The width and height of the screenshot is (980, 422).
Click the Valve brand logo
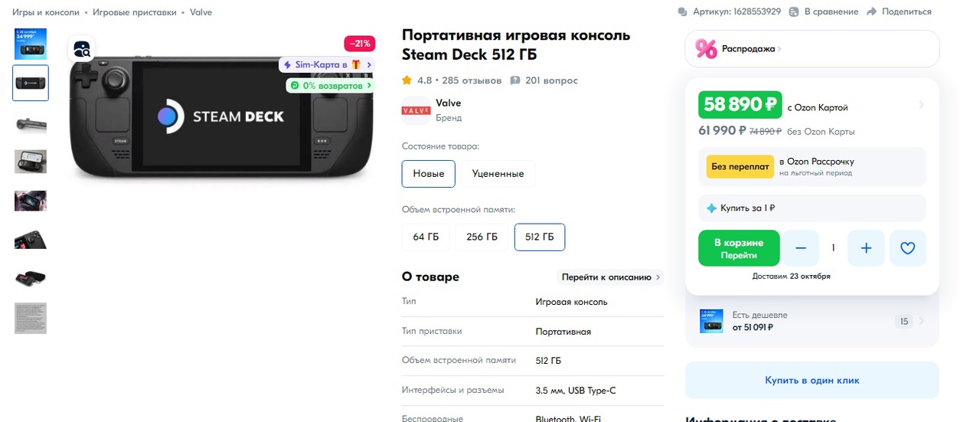(x=416, y=110)
